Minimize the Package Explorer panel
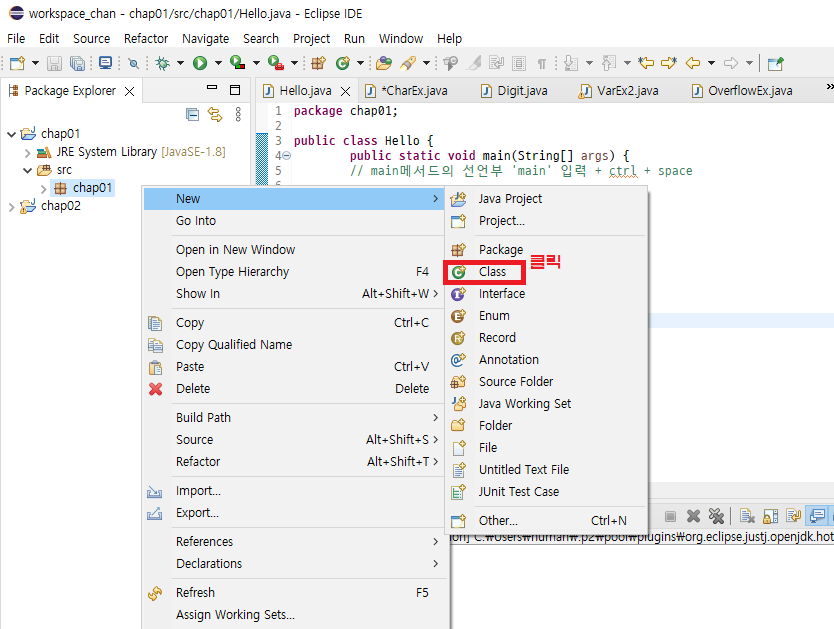 click(x=212, y=88)
